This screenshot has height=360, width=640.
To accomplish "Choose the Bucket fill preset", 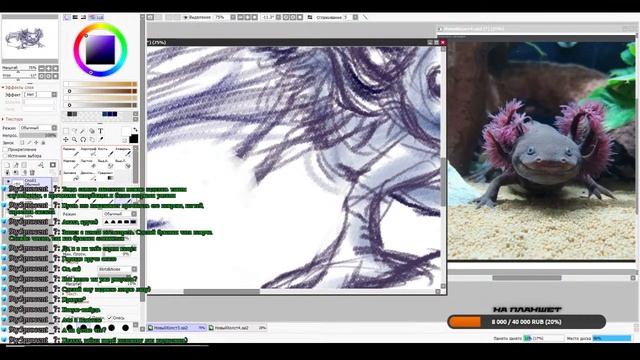I will [71, 176].
